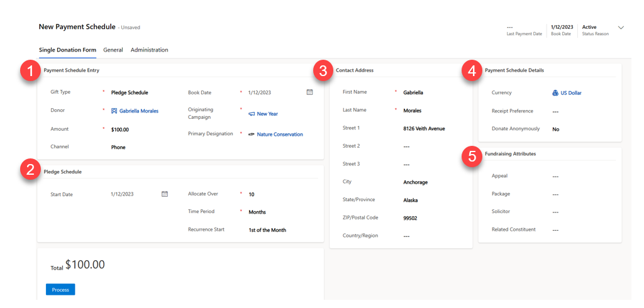Image resolution: width=644 pixels, height=308 pixels.
Task: Click Street 1 field 8126 Veith Avenue
Action: pyautogui.click(x=424, y=128)
